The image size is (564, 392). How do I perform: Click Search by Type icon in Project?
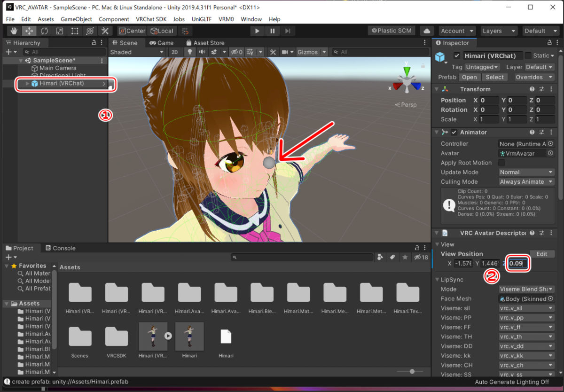click(381, 257)
